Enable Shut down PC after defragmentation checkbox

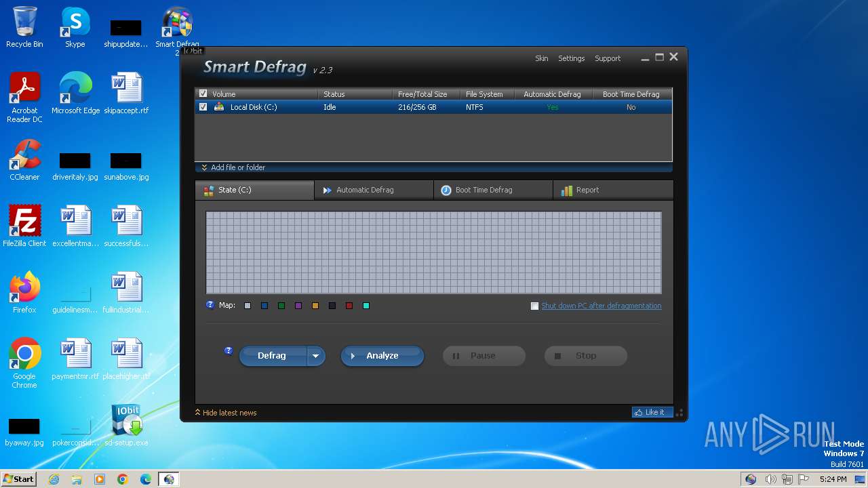(x=534, y=306)
